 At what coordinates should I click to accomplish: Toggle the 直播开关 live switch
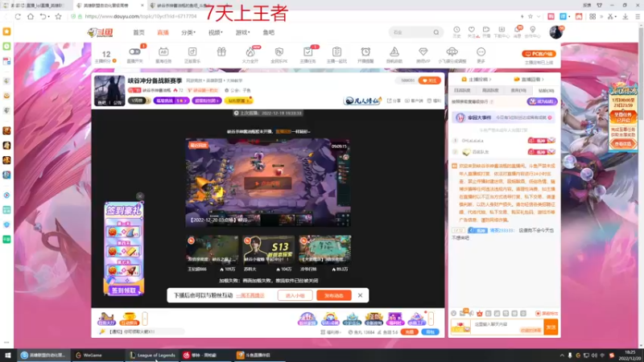click(x=134, y=51)
